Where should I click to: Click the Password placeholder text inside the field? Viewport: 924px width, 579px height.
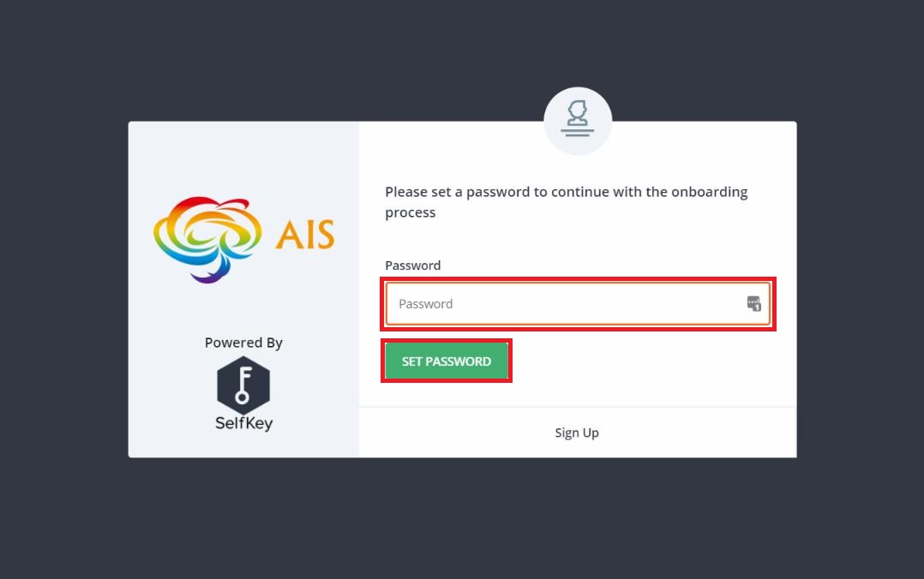click(425, 304)
